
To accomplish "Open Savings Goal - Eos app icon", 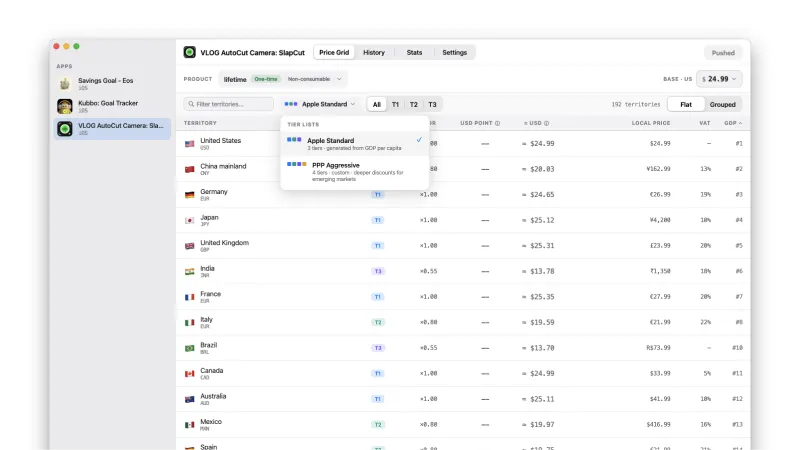I will pos(65,84).
